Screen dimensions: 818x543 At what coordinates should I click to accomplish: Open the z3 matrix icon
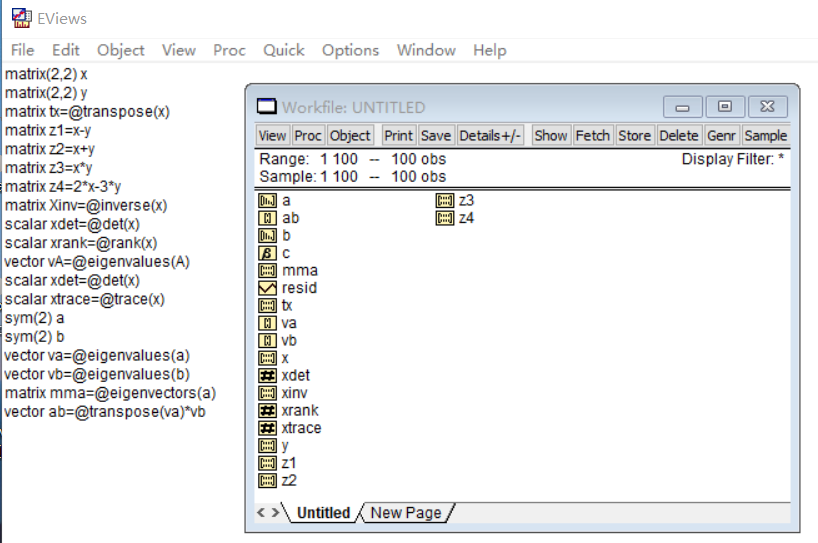point(444,201)
